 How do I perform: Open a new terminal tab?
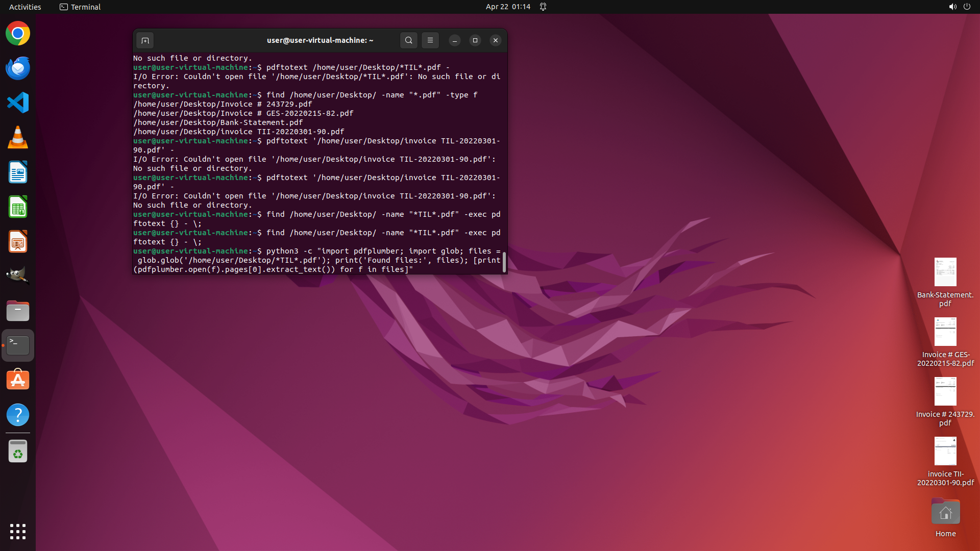coord(145,40)
